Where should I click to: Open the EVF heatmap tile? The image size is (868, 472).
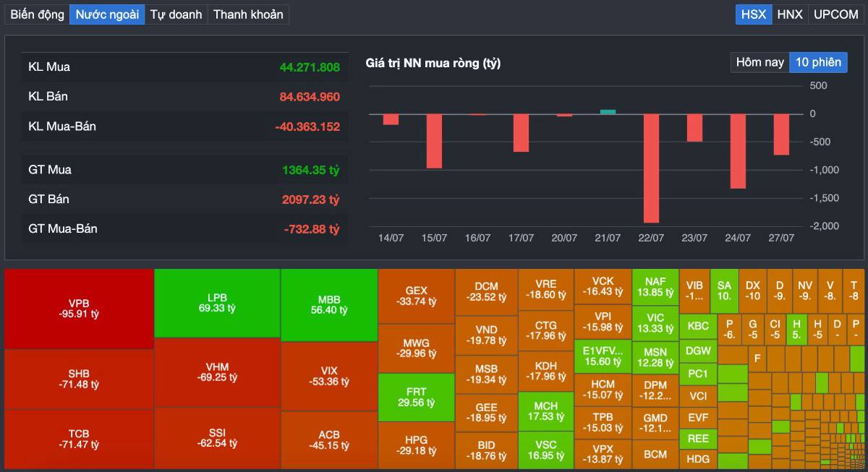pos(698,418)
